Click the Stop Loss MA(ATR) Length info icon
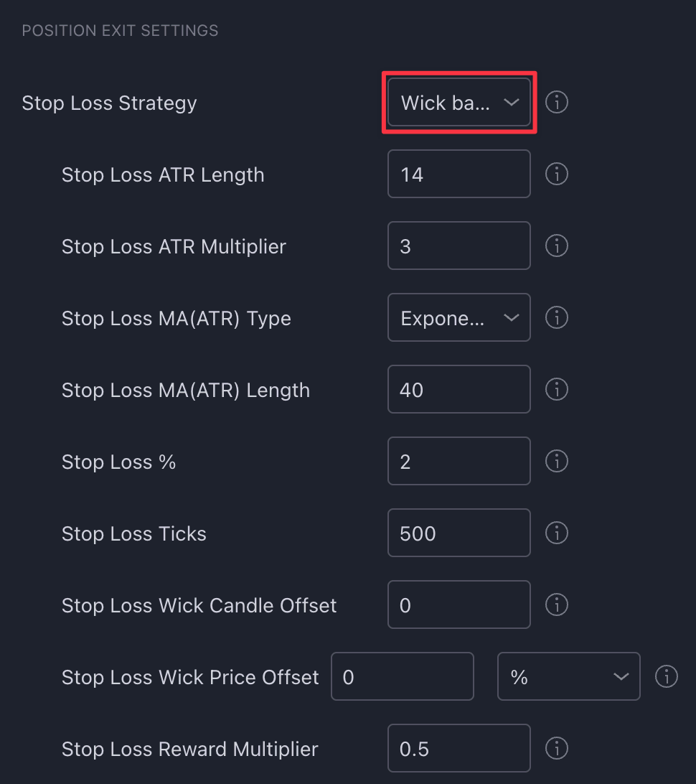Screen dimensions: 696x784 (557, 389)
